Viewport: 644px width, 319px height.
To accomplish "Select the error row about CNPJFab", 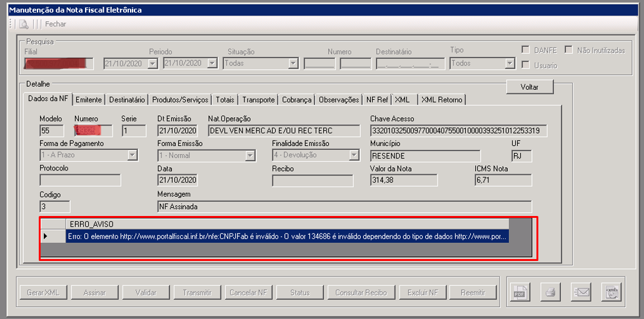I will 287,236.
